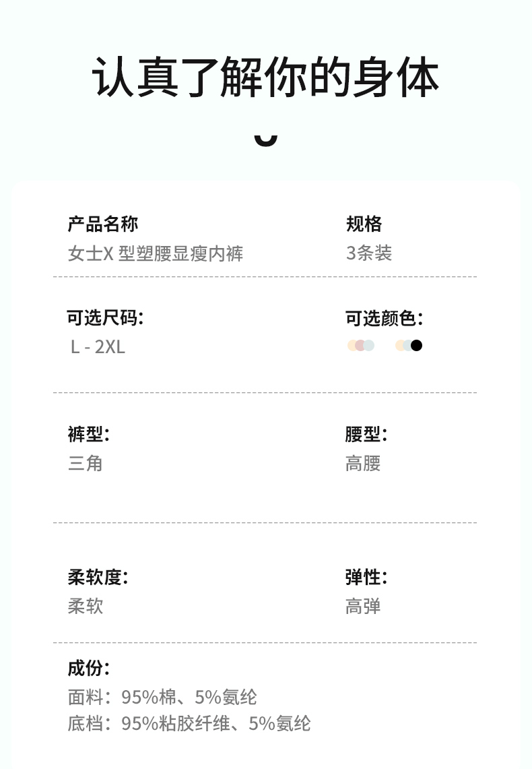
Task: Click the 产品名称 label
Action: coord(103,224)
